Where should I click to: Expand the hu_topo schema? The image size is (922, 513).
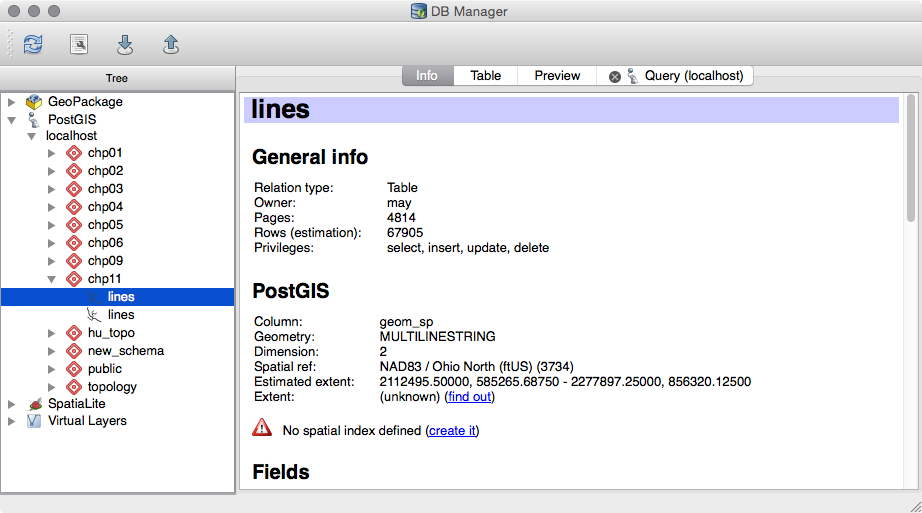coord(52,333)
